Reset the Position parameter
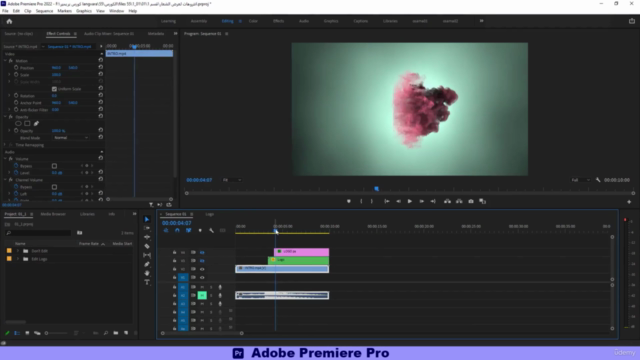 pos(101,67)
